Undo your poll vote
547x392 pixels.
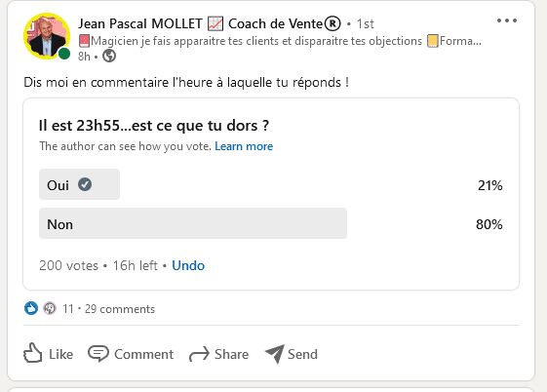click(188, 265)
